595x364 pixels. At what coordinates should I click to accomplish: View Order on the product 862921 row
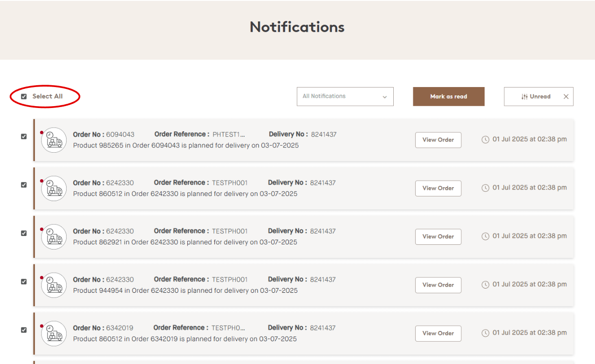438,236
